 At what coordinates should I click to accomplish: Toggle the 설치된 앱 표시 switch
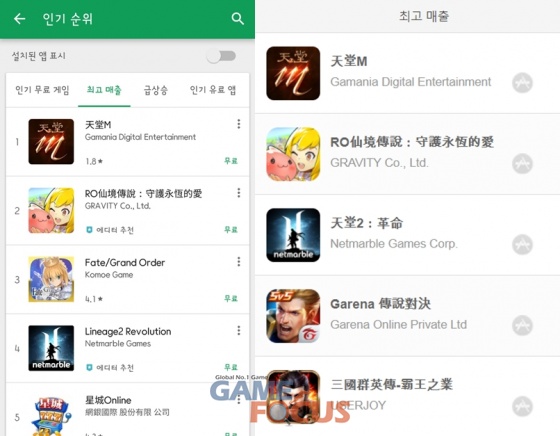tap(221, 56)
